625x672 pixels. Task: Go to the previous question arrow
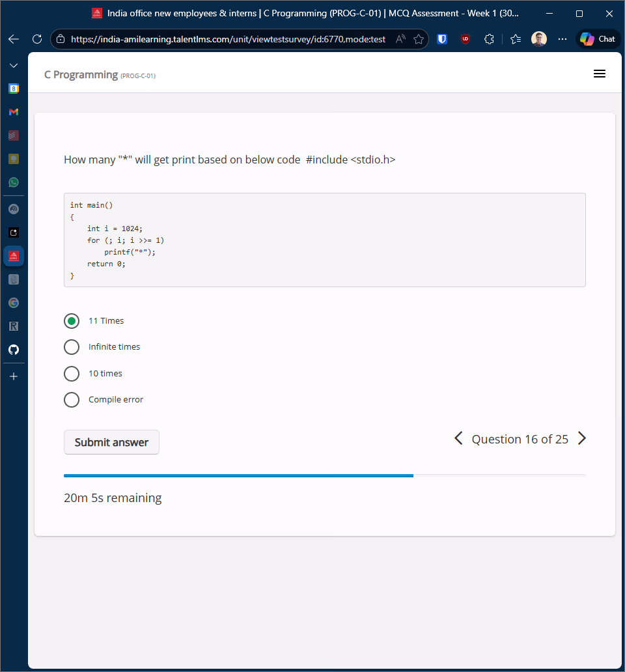pyautogui.click(x=458, y=439)
